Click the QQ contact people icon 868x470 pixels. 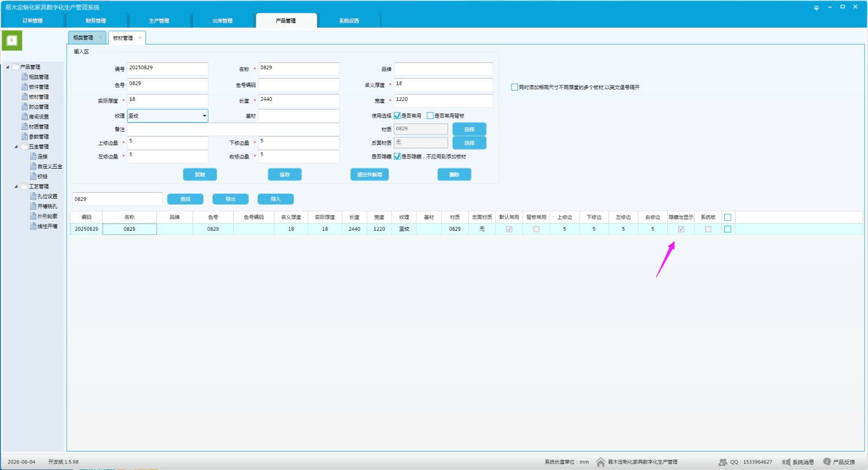pos(723,462)
